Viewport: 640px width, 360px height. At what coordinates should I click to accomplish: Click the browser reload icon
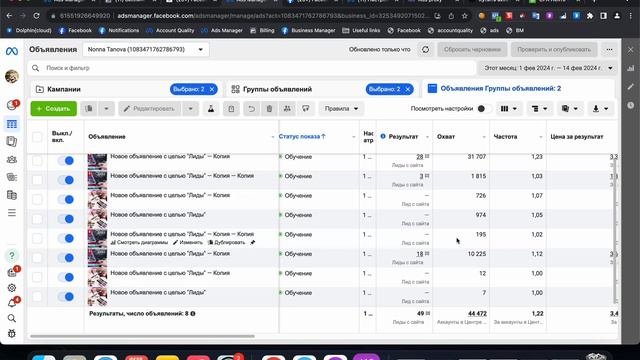(36, 16)
